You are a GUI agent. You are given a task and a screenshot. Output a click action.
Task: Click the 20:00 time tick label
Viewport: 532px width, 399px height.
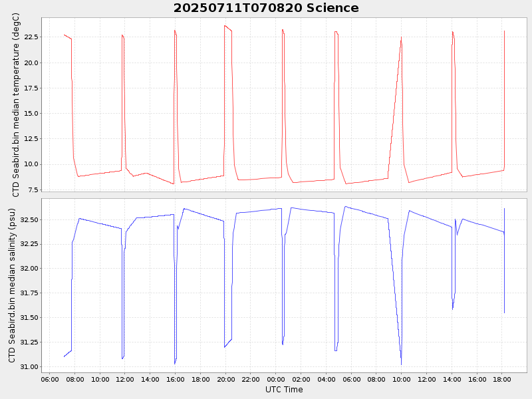[x=225, y=379]
